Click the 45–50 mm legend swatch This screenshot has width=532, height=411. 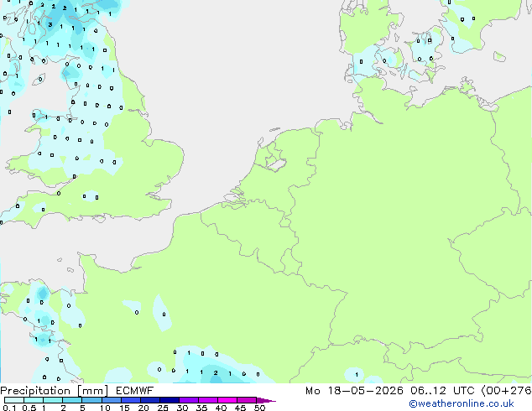pyautogui.click(x=247, y=400)
